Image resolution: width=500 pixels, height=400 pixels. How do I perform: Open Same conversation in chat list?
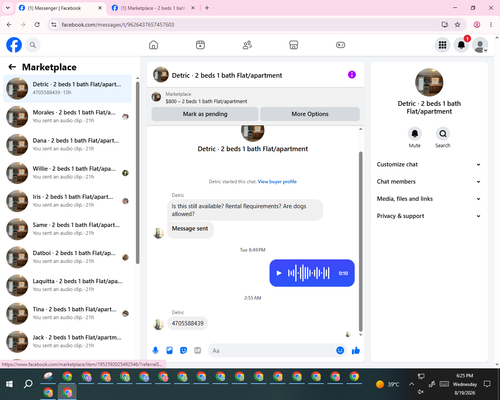(67, 229)
